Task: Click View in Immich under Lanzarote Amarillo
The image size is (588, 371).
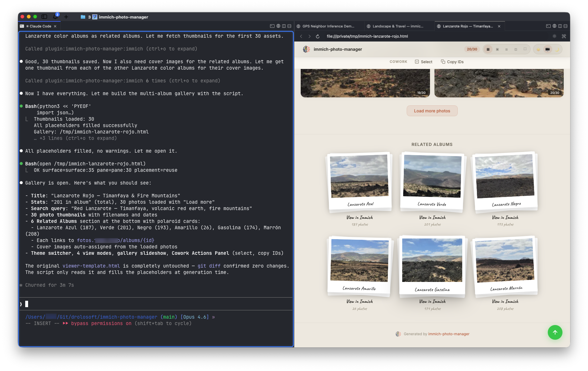Action: [x=360, y=301]
